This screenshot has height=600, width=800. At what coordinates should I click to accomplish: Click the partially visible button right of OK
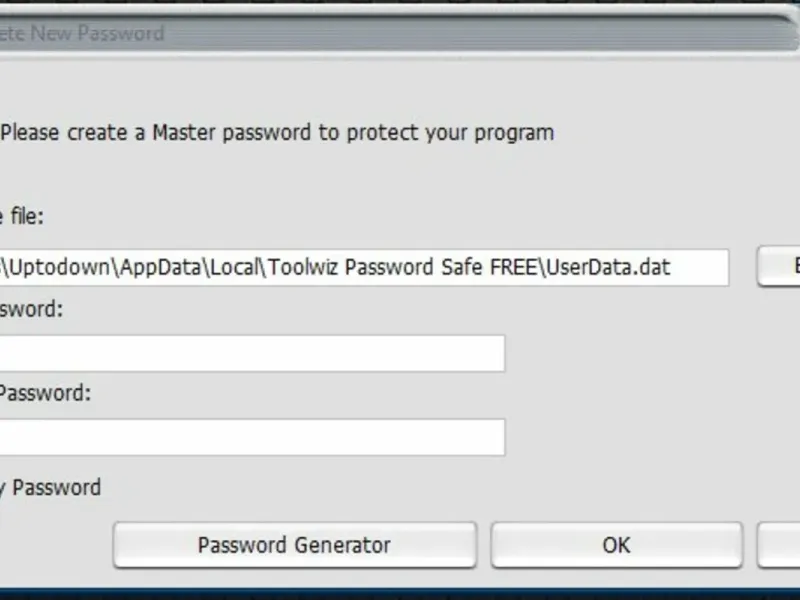[780, 545]
